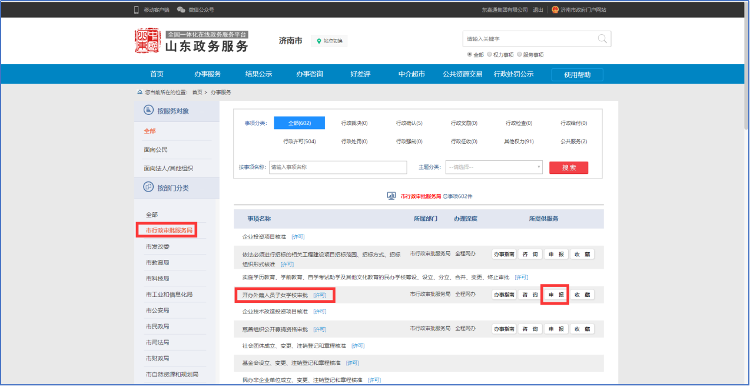Click the green location pin for 站点切换

[x=319, y=41]
